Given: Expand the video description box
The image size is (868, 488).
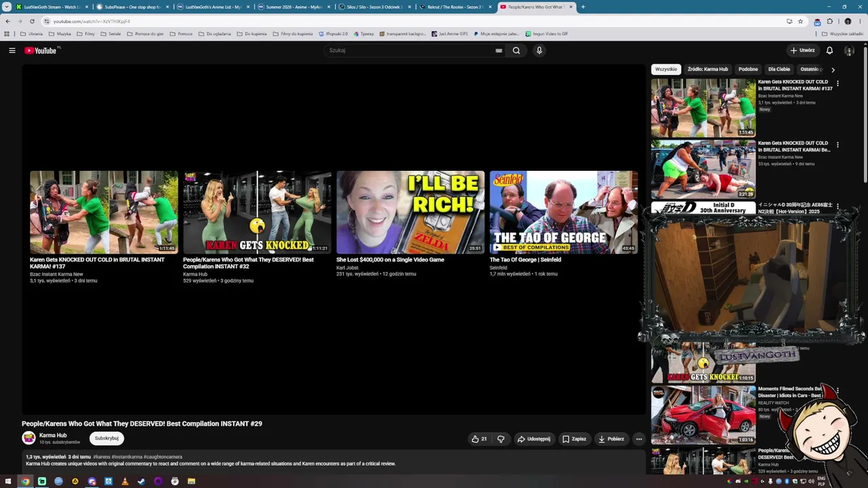Looking at the screenshot, I should coord(334,461).
